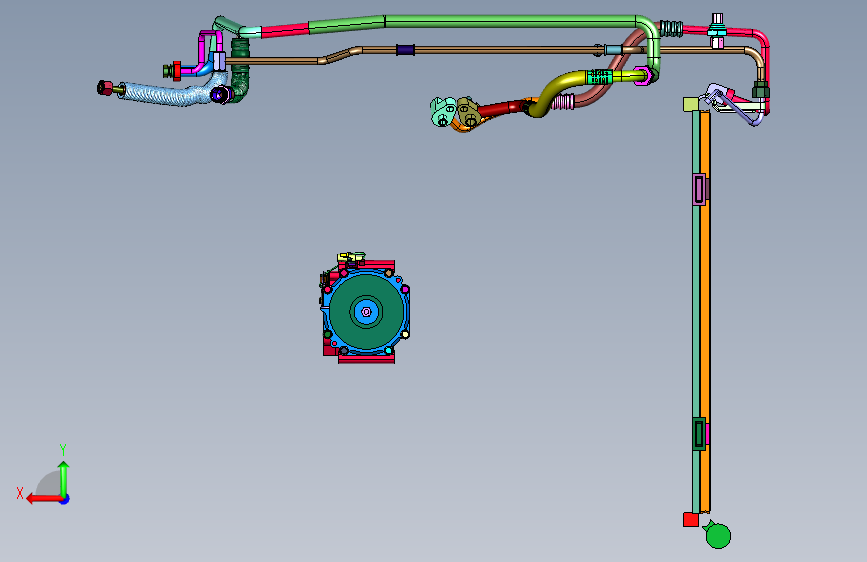Click the red X axis arrow of triad

click(43, 499)
